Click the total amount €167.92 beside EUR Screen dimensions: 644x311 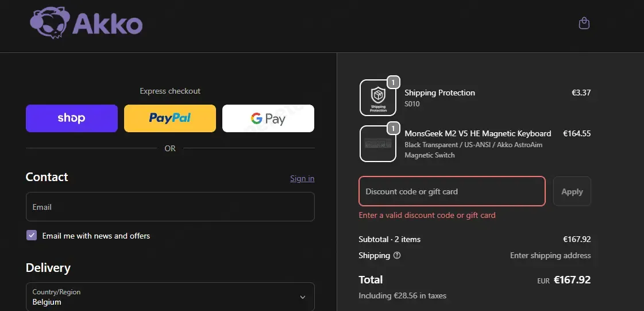(x=572, y=280)
